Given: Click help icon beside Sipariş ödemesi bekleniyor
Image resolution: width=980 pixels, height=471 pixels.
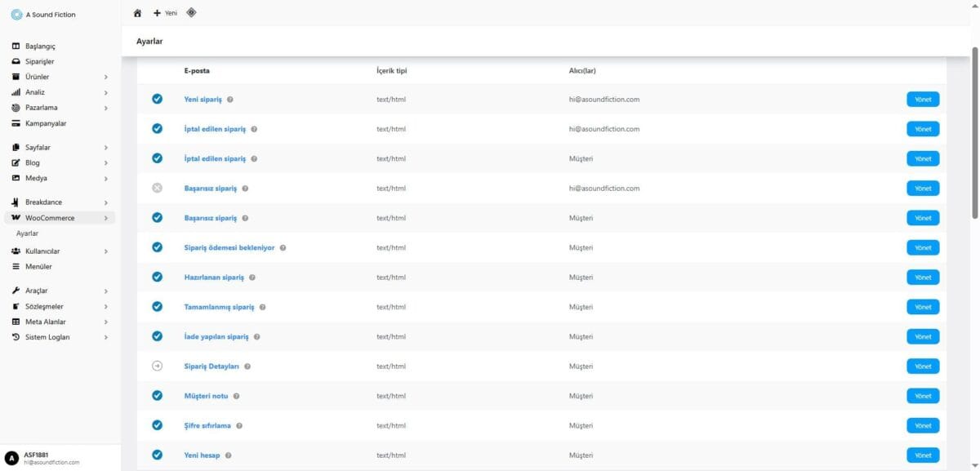Looking at the screenshot, I should [283, 247].
